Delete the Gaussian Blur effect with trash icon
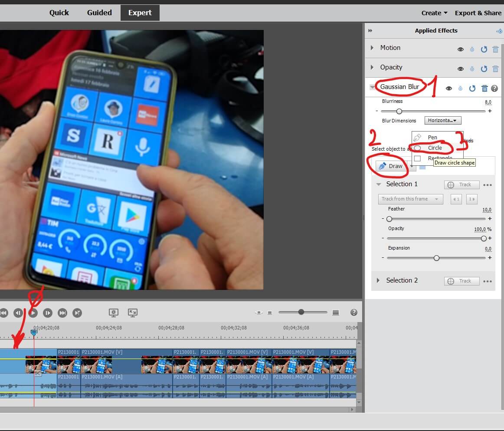The width and height of the screenshot is (504, 431). click(484, 88)
